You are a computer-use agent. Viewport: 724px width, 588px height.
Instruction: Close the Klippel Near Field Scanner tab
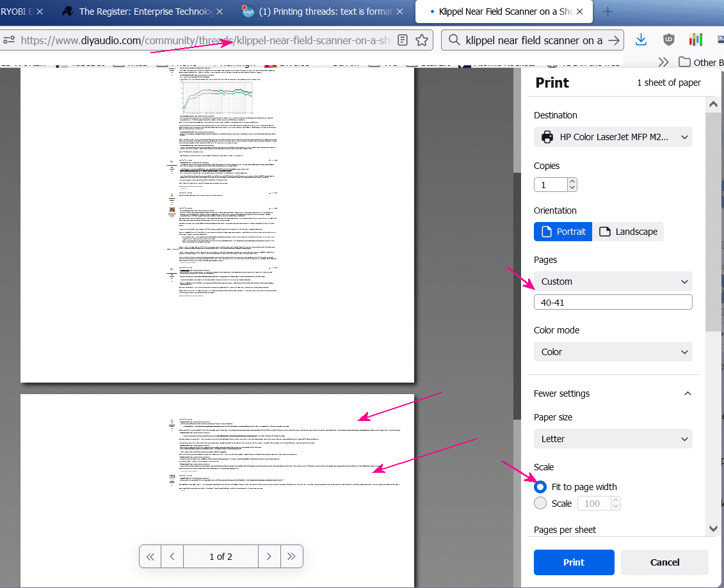pos(580,12)
